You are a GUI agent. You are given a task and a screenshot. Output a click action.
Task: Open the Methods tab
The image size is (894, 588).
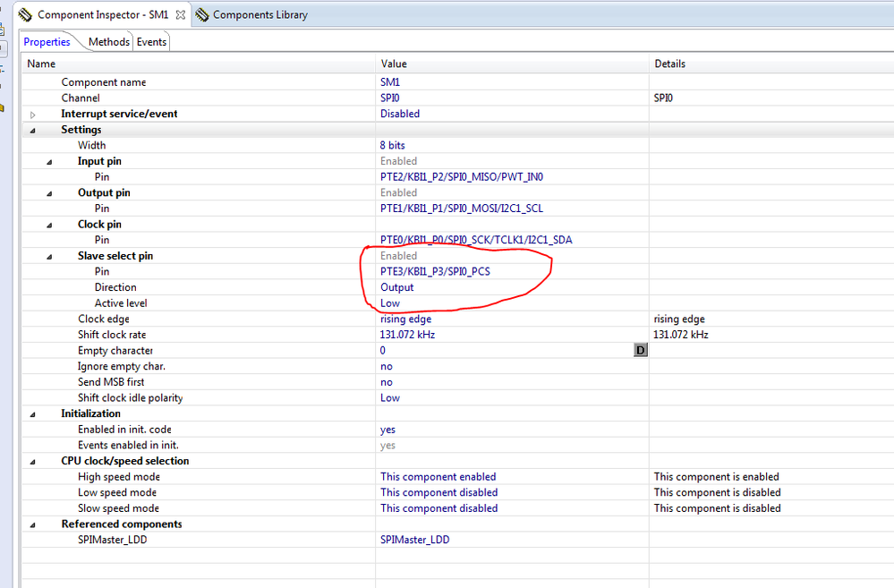tap(109, 42)
